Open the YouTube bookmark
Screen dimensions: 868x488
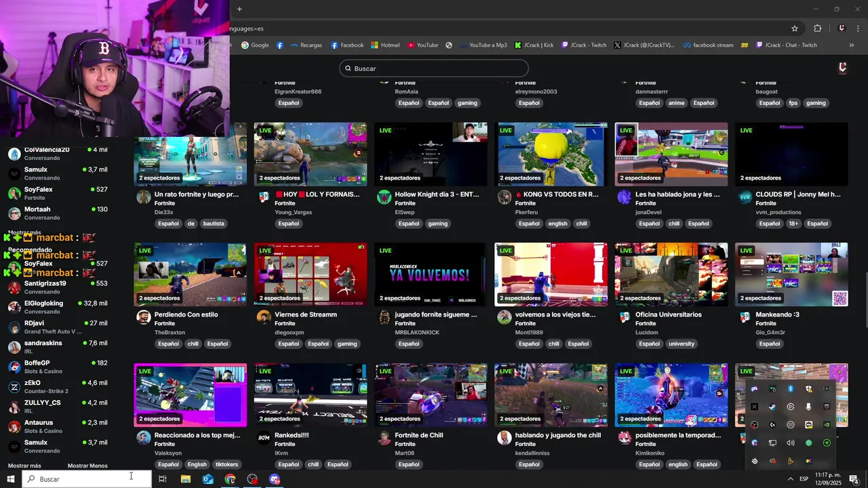[422, 45]
